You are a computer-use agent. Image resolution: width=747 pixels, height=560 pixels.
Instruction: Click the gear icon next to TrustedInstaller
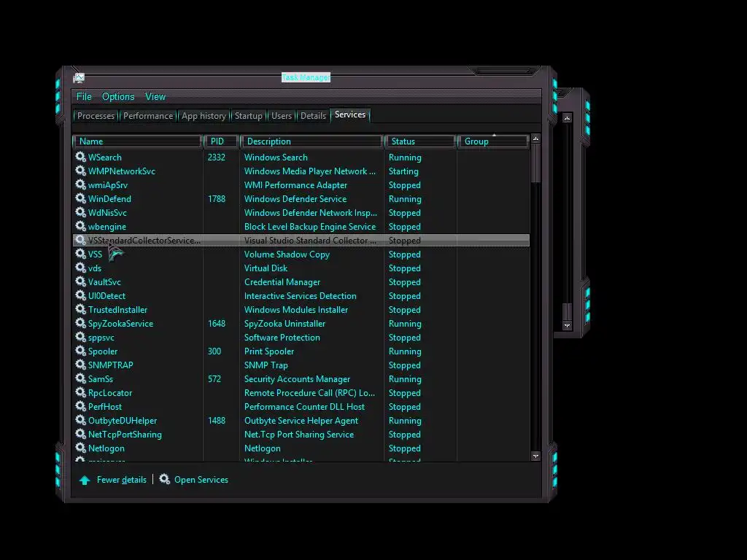80,309
